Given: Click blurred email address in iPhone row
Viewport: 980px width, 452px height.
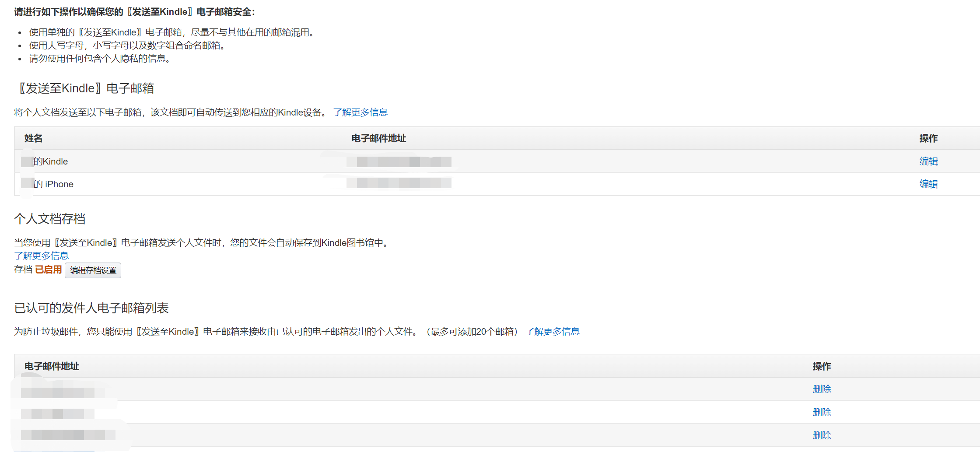Looking at the screenshot, I should (x=399, y=183).
